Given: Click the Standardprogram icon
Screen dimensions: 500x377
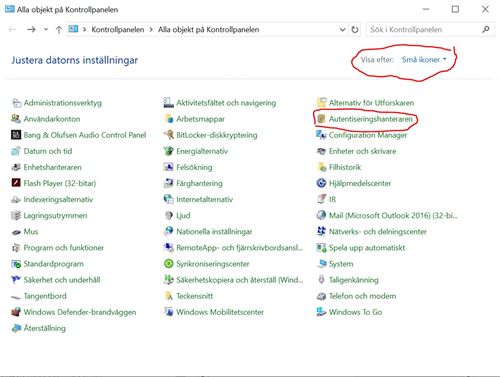Looking at the screenshot, I should click(16, 264).
